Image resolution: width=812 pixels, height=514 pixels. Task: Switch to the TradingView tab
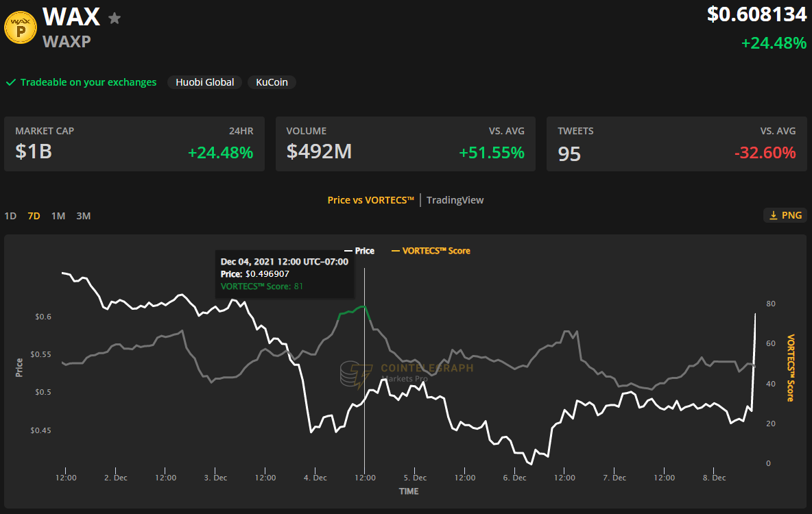pos(455,199)
